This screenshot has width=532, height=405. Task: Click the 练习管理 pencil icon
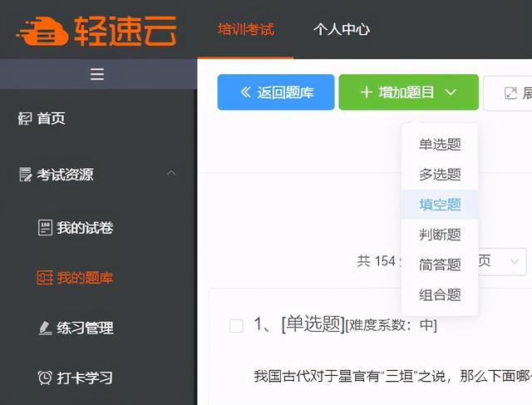(45, 328)
